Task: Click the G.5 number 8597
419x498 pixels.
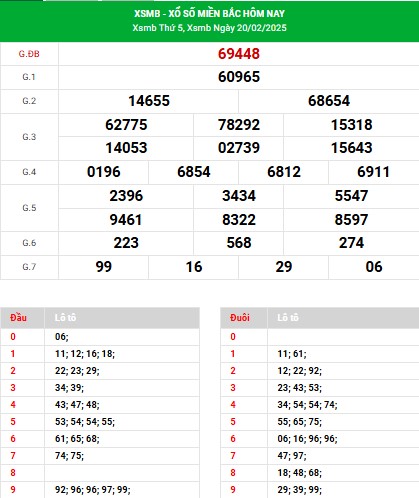Action: [351, 220]
